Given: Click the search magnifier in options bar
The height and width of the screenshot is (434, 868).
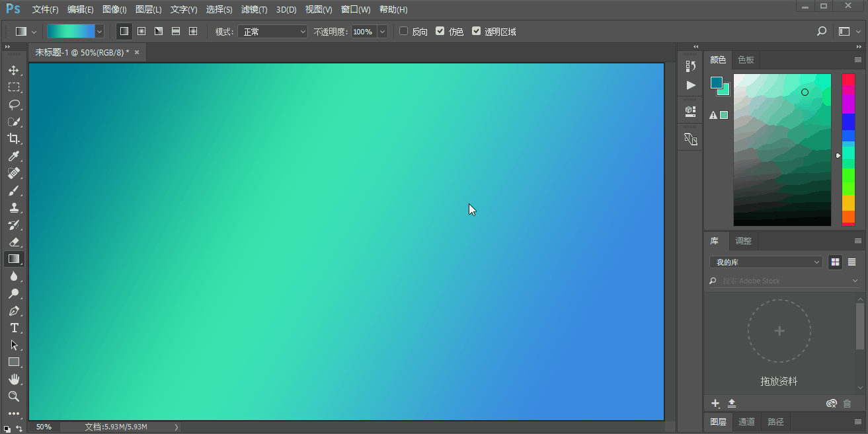Looking at the screenshot, I should coord(822,31).
